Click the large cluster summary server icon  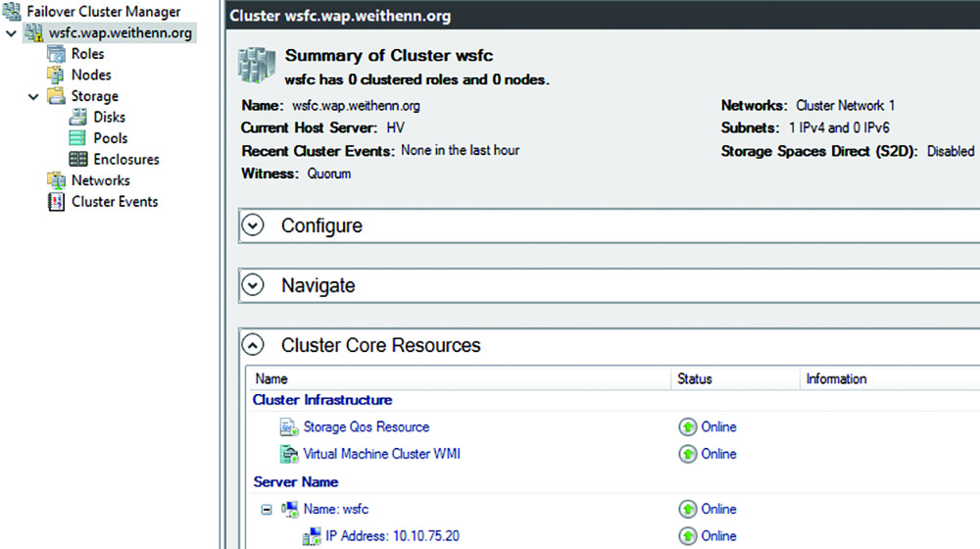click(x=256, y=65)
